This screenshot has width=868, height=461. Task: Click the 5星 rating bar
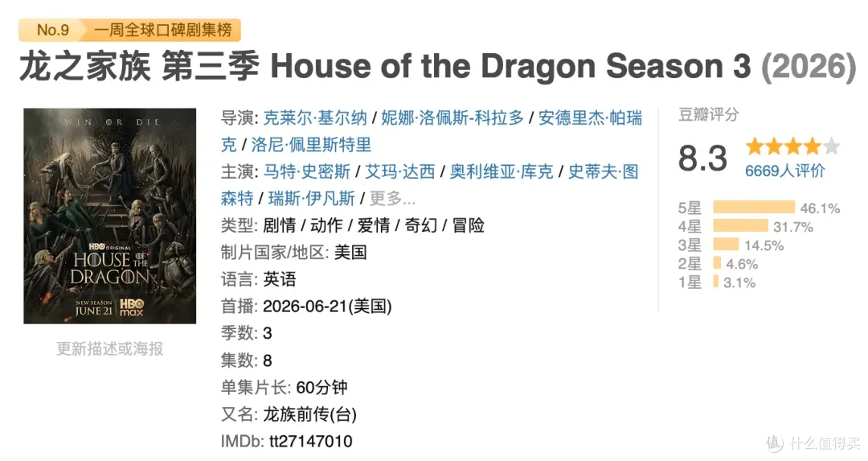(754, 208)
